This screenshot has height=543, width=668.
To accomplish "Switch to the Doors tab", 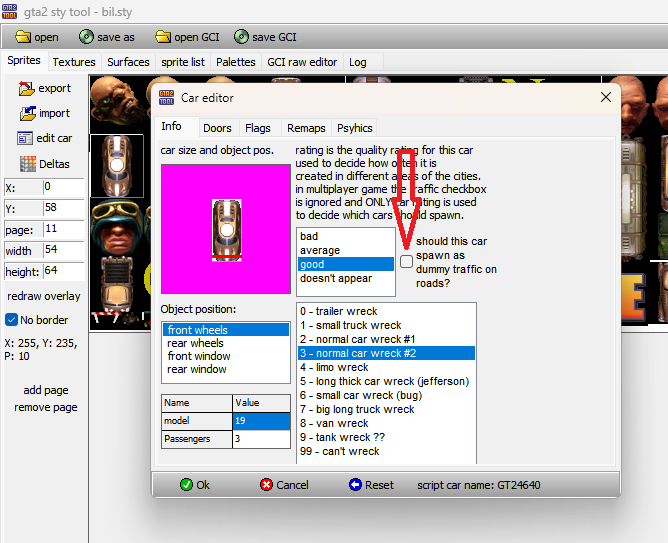I will click(x=217, y=128).
